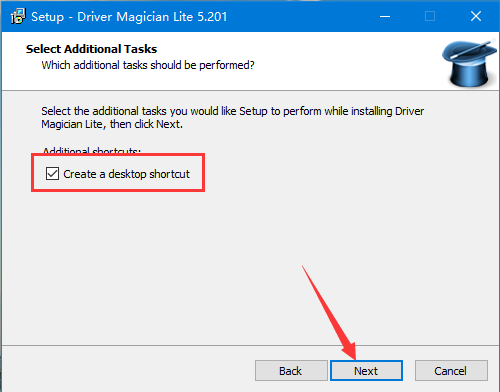The image size is (500, 392).
Task: Click the 'Setup - Driver Magician Lite 5.201' title text
Action: click(x=129, y=17)
